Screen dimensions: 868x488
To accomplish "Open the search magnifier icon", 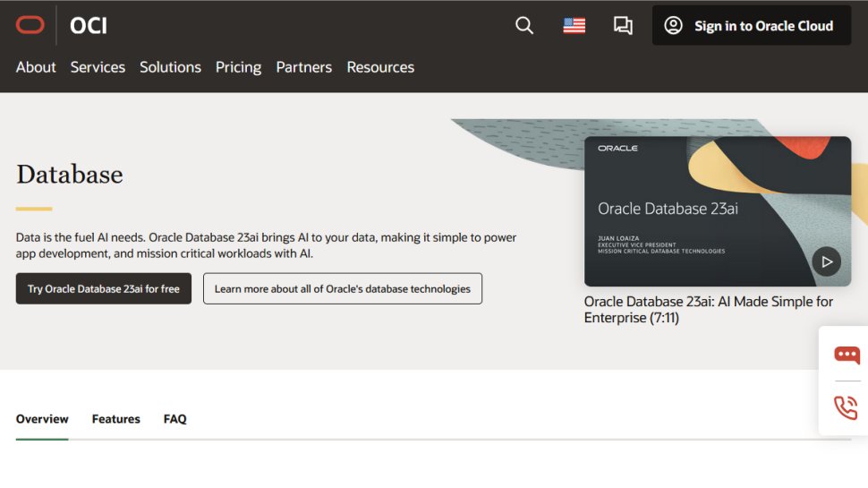I will 524,26.
